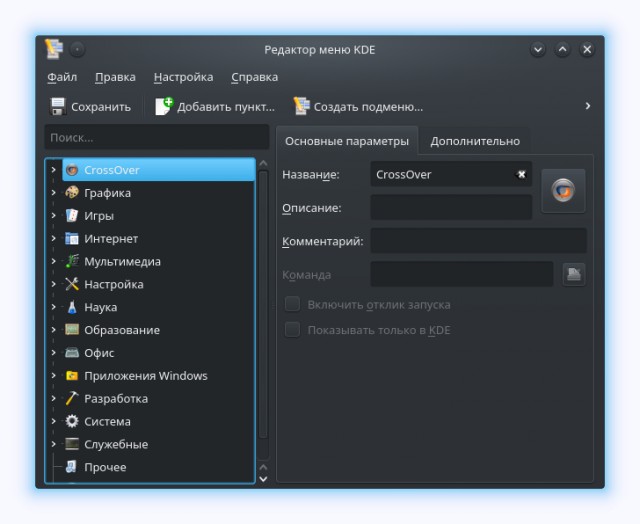Image resolution: width=640 pixels, height=524 pixels.
Task: Click the Прочее category icon
Action: [x=72, y=467]
